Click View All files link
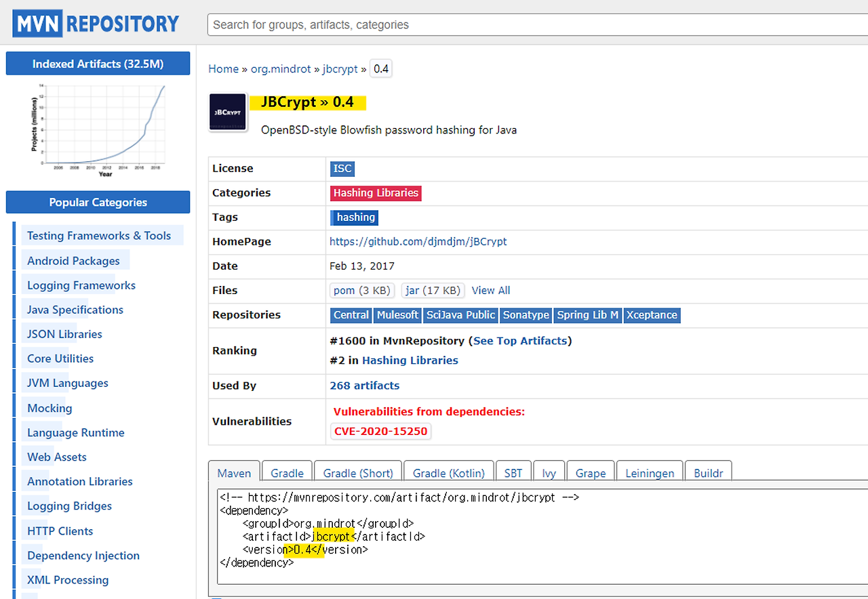 (491, 290)
